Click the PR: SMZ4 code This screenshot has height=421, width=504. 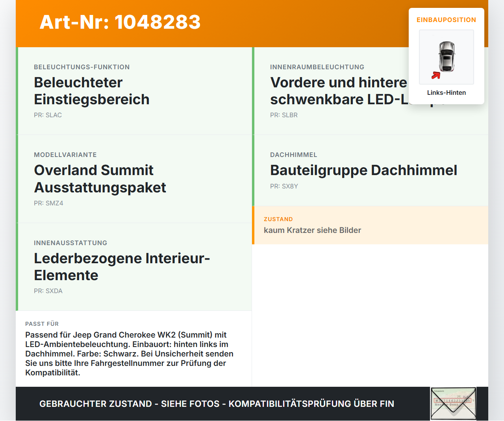[x=48, y=203]
